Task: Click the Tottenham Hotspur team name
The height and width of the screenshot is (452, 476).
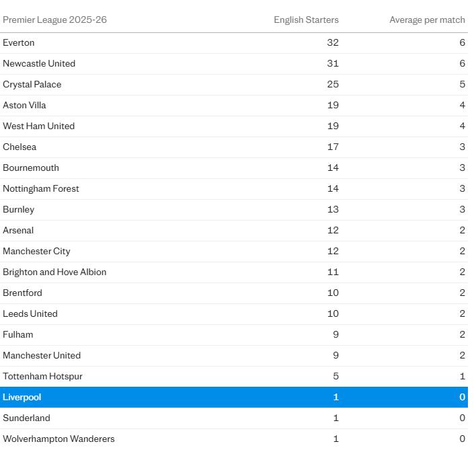Action: coord(42,376)
